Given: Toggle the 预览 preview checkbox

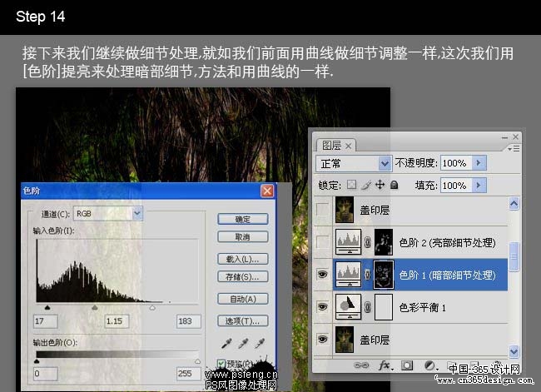Looking at the screenshot, I should pos(221,364).
